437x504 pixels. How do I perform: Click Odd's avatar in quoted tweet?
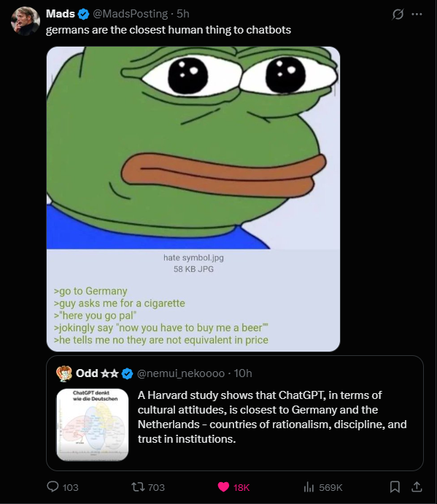pos(64,373)
